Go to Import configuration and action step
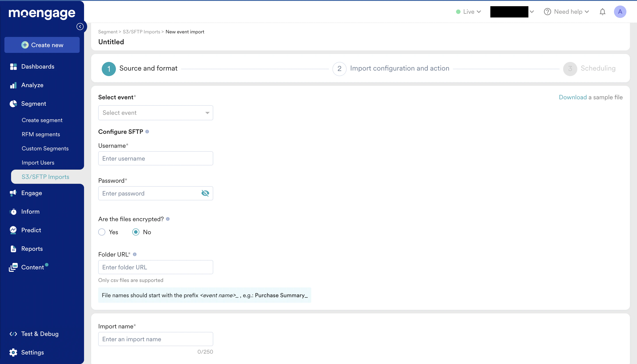Viewport: 637px width, 364px height. pos(399,69)
